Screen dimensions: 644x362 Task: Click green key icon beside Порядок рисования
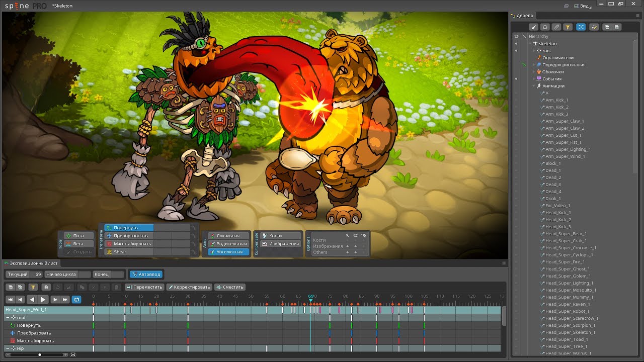pos(524,65)
